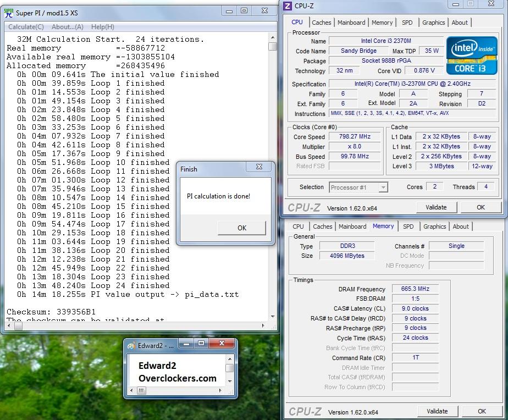Click the processor name field Intel Core i3 2370M

tap(386, 41)
